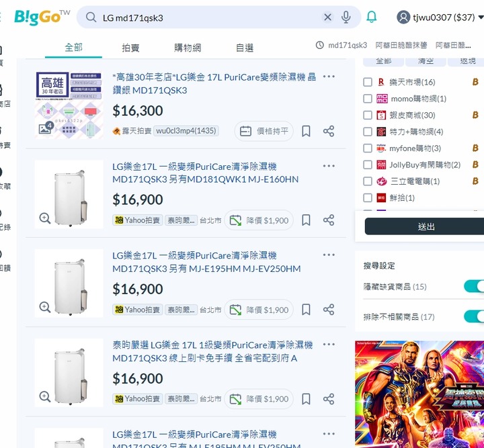
Task: Click seller tag wu0cl3mp4(1435)
Action: [x=186, y=131]
